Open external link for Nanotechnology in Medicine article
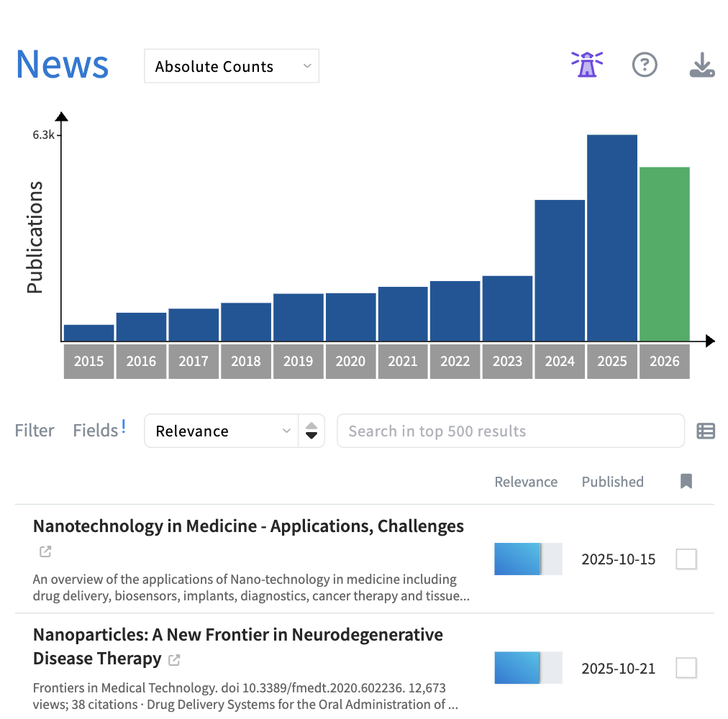Viewport: 728px width, 719px height. point(45,551)
